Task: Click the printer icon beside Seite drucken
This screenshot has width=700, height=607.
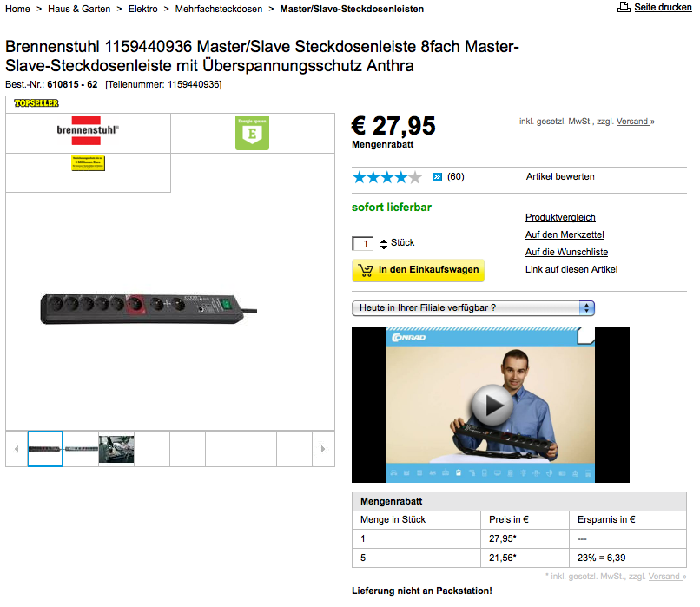Action: 624,7
